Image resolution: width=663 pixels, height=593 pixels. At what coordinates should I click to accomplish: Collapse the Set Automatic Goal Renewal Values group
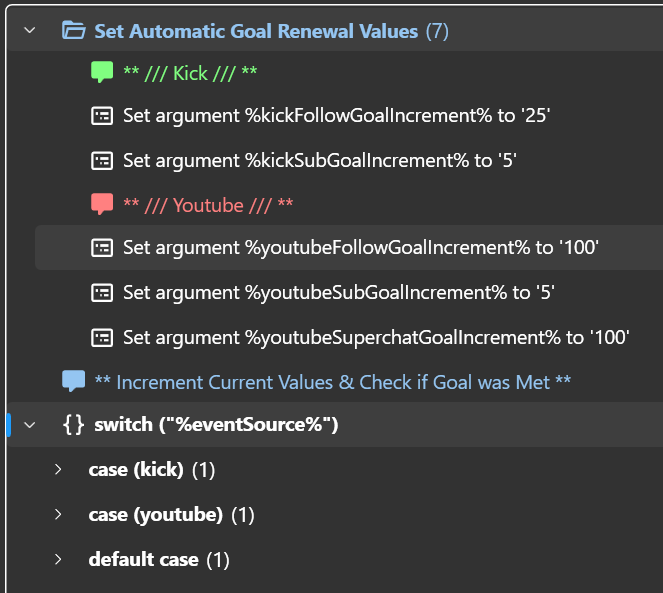[x=29, y=31]
